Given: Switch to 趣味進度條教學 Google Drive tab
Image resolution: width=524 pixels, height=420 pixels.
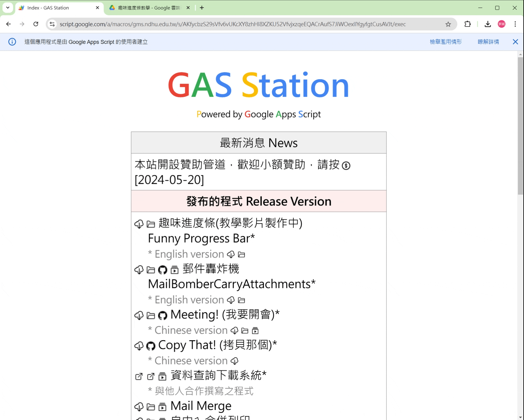Looking at the screenshot, I should (149, 8).
